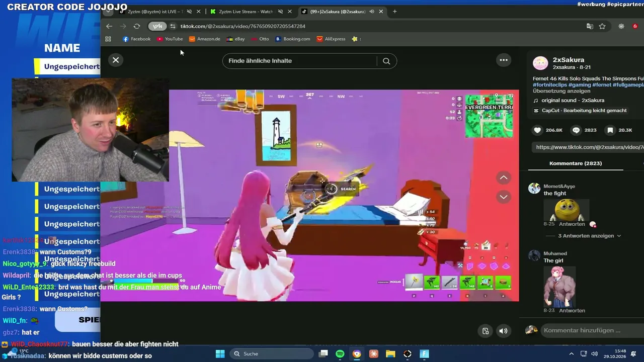Open comments via the speech bubble icon

(576, 130)
